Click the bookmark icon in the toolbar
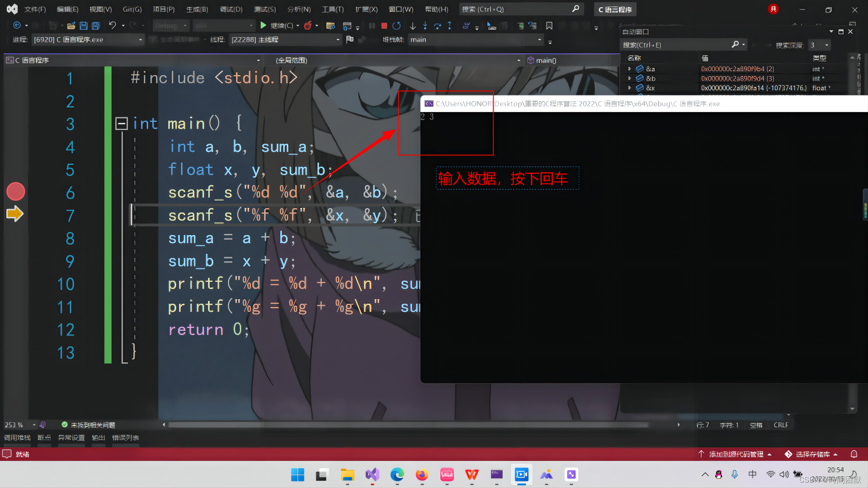 coord(549,26)
